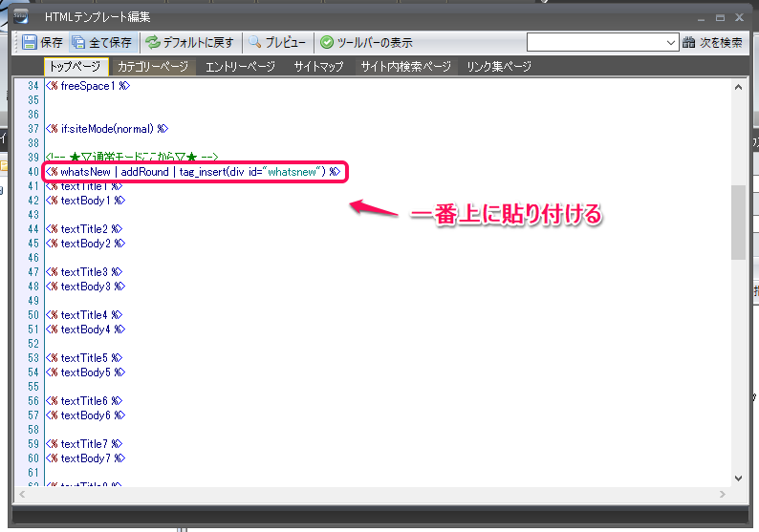759x532 pixels.
Task: Click the vertical scrollbar thumb
Action: tap(738, 222)
